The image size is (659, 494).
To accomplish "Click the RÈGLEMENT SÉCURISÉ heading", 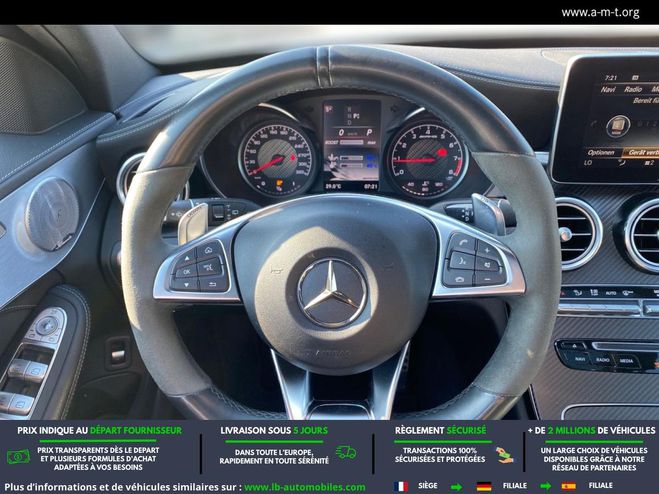I will coord(440,431).
